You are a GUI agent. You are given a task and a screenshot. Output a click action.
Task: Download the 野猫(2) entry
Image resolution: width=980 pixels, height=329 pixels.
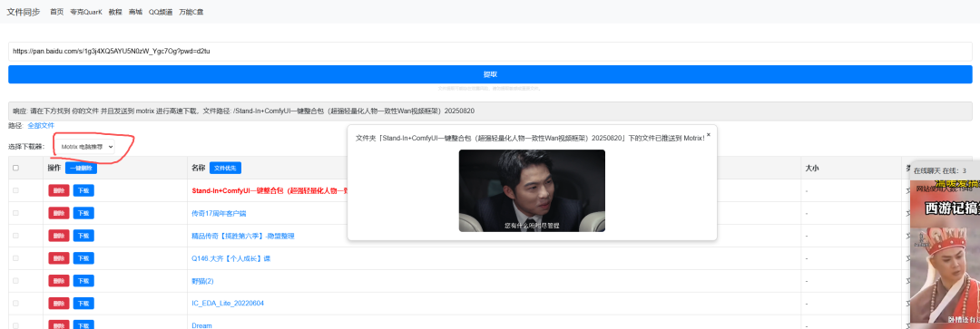83,281
